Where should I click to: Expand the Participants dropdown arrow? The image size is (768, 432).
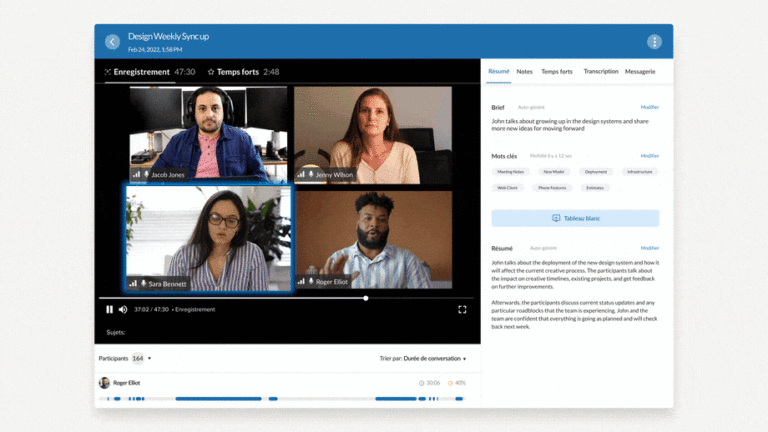tap(150, 358)
